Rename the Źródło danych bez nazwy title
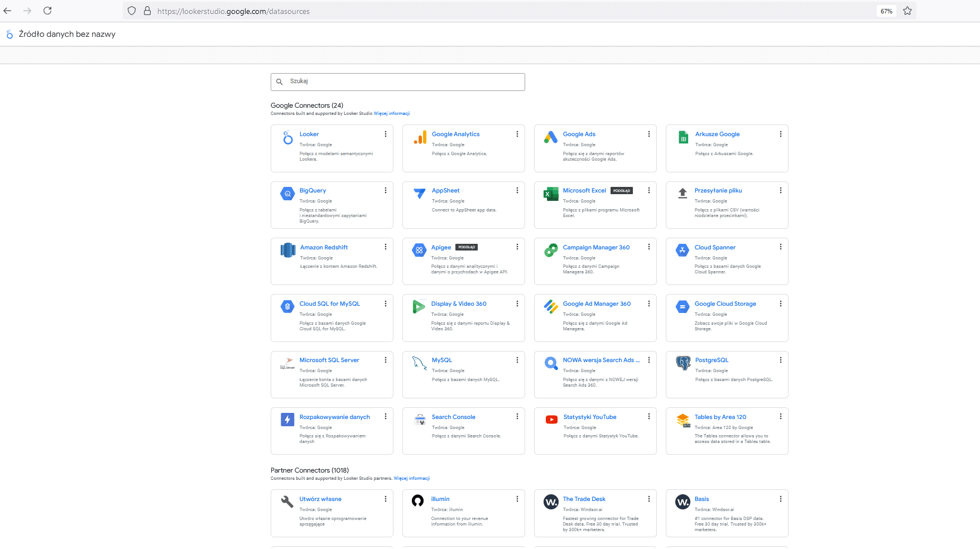The image size is (980, 549). point(67,34)
